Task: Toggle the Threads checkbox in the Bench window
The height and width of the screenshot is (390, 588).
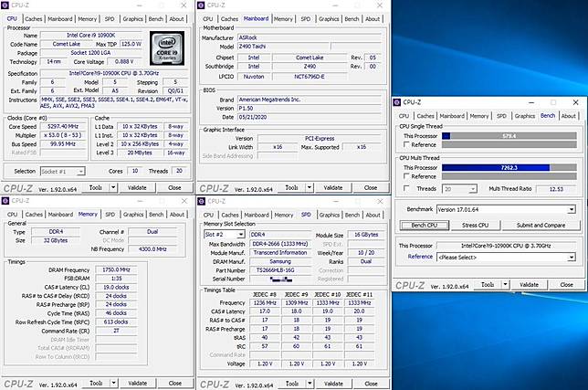Action: [x=406, y=188]
